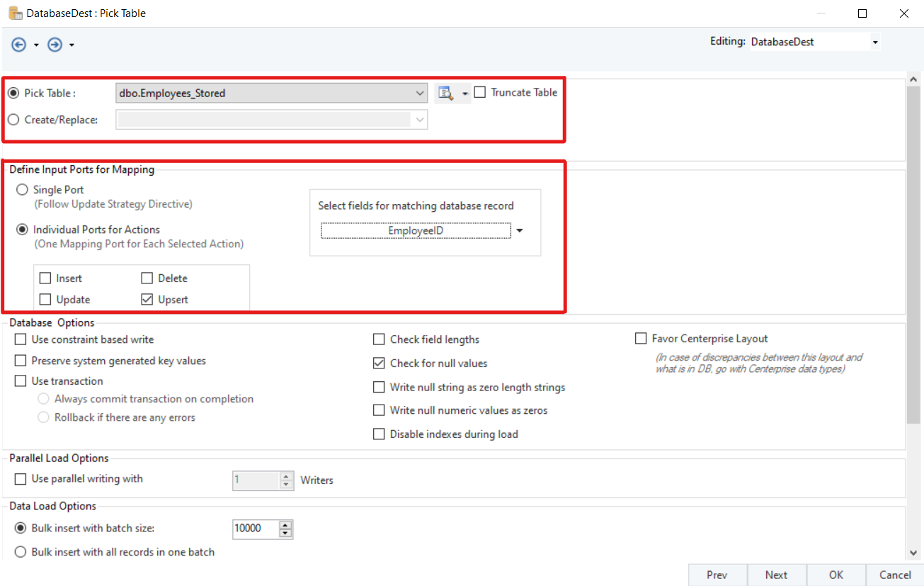Expand the EmployeeID matching fields dropdown
924x586 pixels.
[x=520, y=230]
